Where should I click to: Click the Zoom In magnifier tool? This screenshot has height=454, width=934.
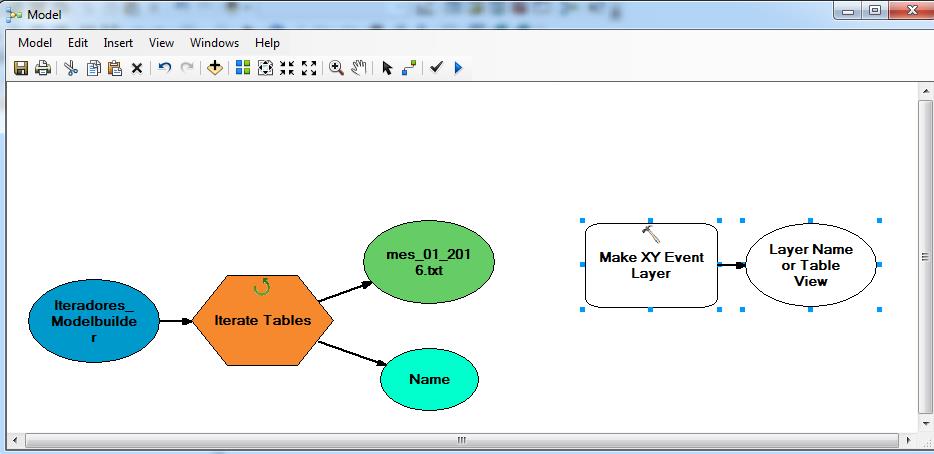pyautogui.click(x=337, y=68)
